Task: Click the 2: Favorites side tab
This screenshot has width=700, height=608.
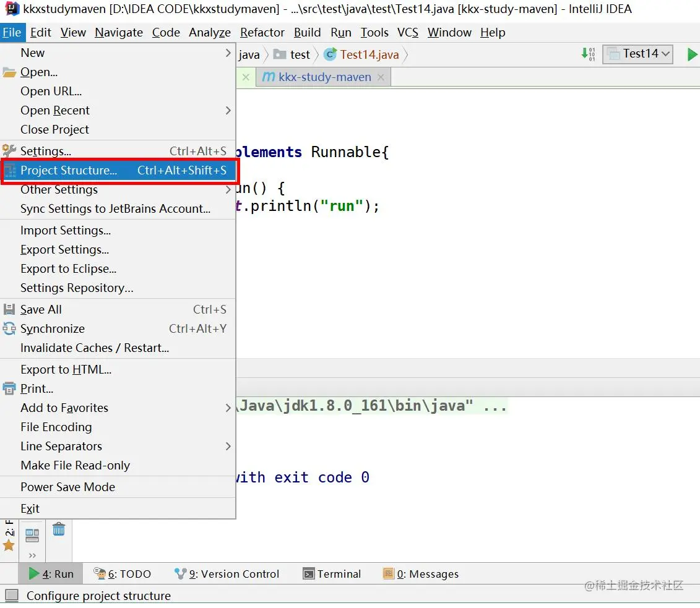Action: coord(9,528)
